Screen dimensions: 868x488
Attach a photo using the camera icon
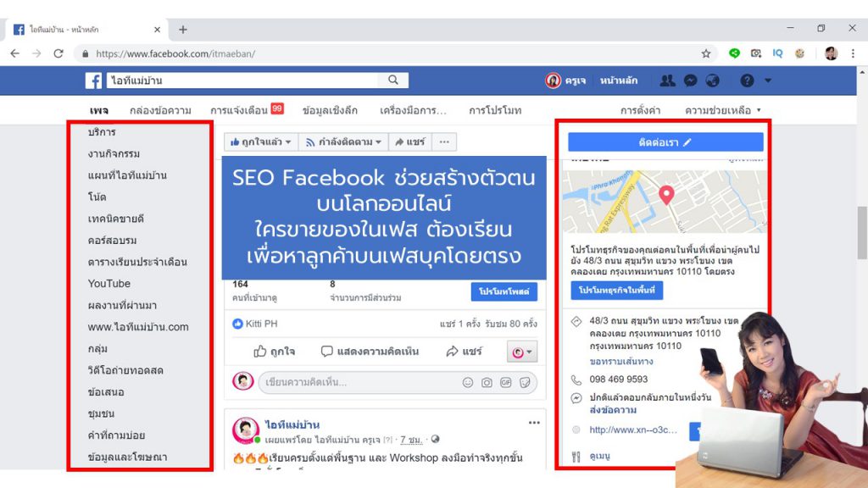pyautogui.click(x=487, y=382)
